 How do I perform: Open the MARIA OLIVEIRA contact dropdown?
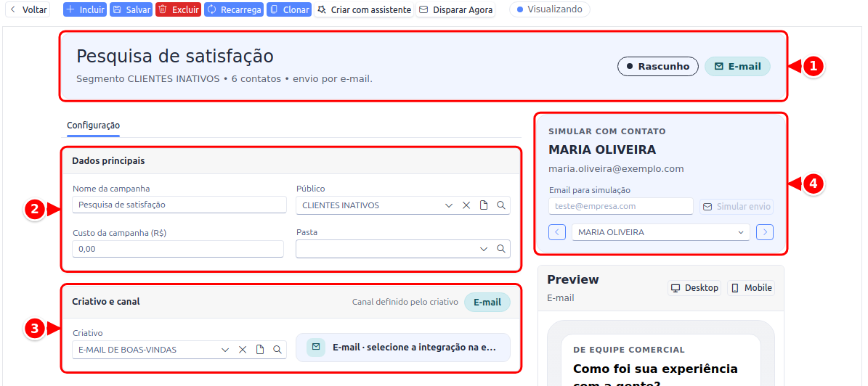coord(661,232)
